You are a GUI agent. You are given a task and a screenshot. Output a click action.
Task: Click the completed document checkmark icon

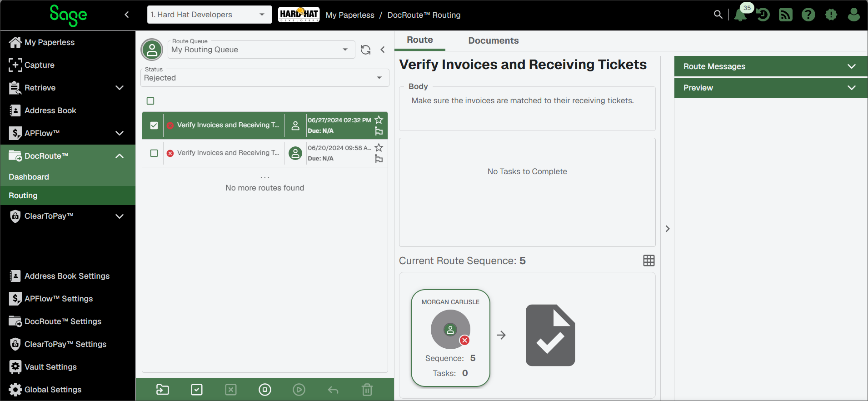[x=550, y=336]
